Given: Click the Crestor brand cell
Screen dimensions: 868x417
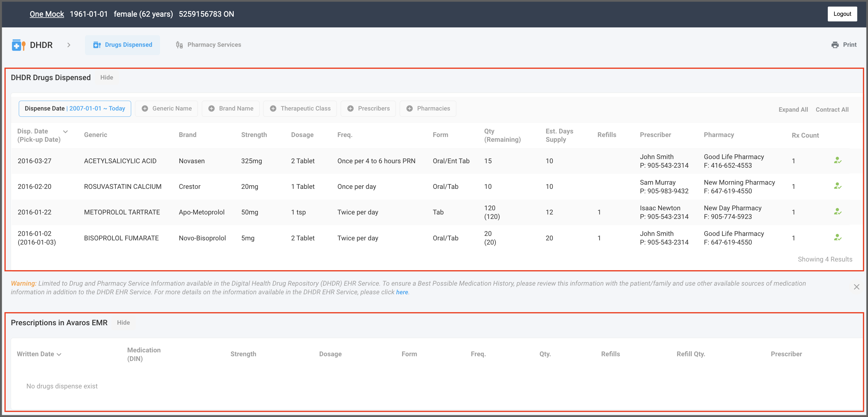Looking at the screenshot, I should (x=190, y=186).
